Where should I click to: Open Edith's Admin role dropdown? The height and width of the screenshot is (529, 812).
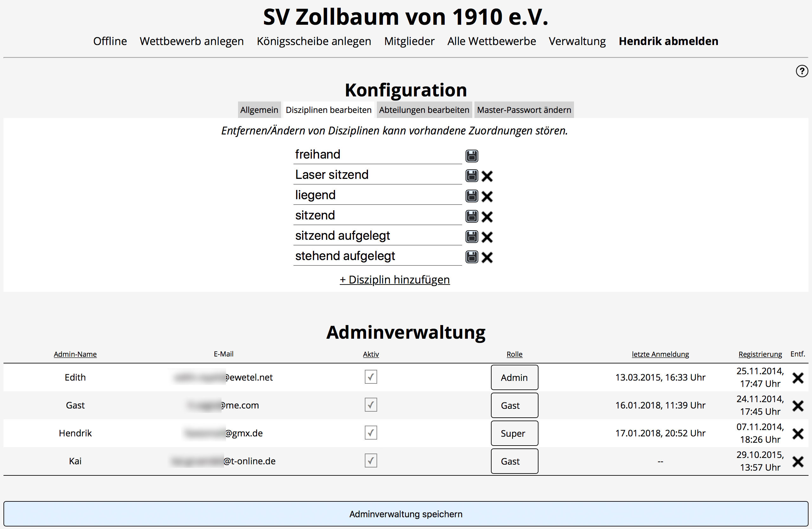click(514, 377)
